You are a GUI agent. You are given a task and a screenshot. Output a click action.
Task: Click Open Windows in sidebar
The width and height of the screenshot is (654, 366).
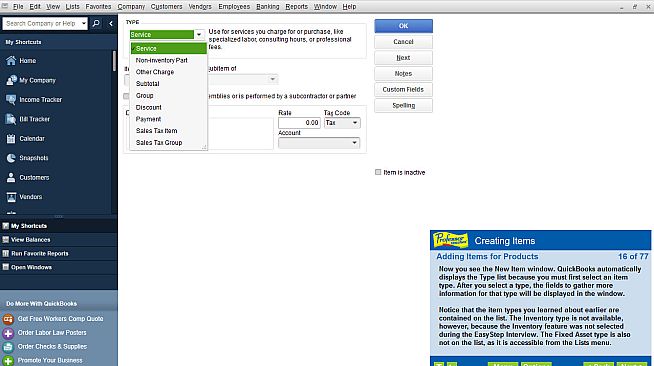click(x=31, y=267)
